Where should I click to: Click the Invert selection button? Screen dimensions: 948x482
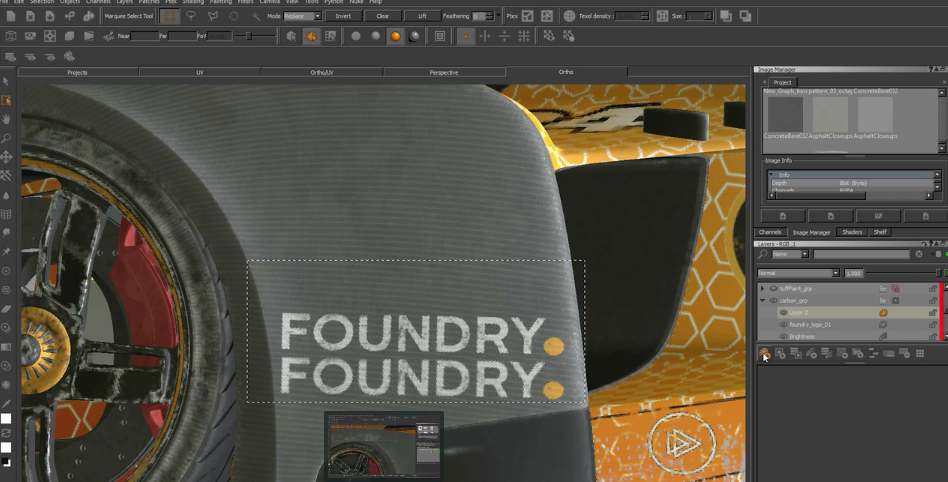point(343,16)
